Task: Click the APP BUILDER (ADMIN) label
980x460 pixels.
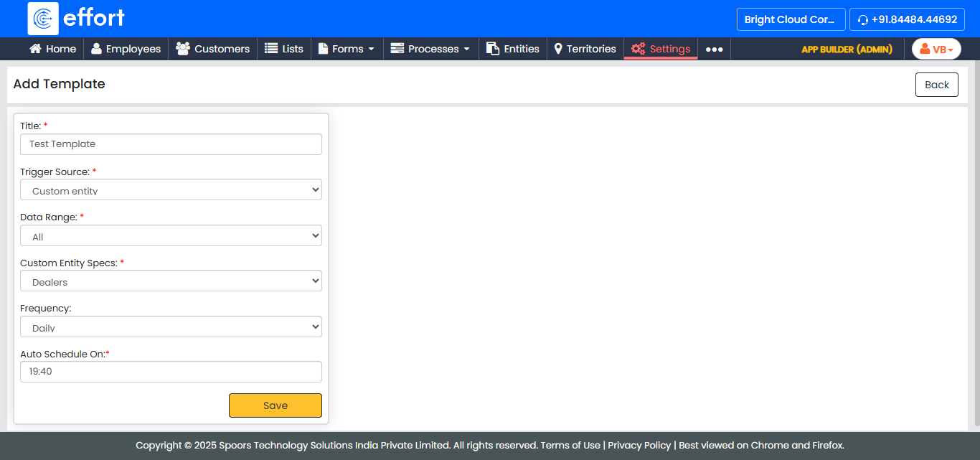Action: pos(847,50)
